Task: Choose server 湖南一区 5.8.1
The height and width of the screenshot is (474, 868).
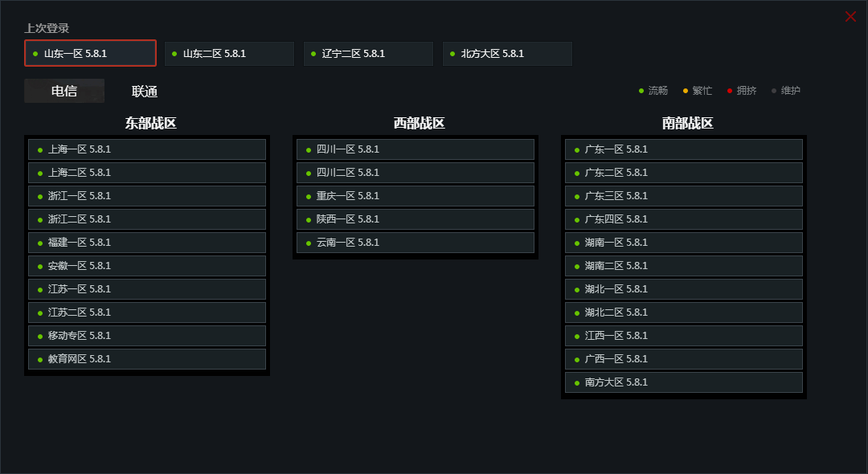Action: 684,243
